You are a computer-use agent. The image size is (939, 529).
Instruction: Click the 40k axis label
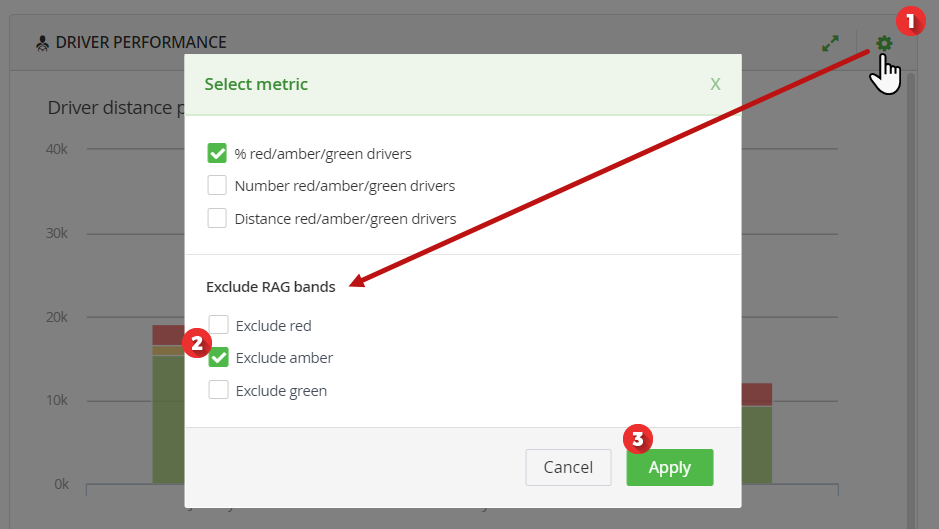point(57,149)
